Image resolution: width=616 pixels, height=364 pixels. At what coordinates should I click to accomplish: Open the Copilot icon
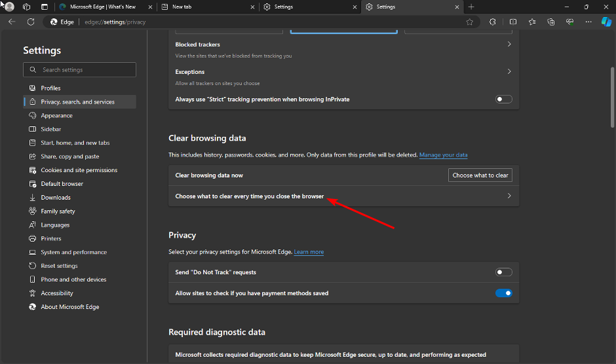[x=607, y=22]
